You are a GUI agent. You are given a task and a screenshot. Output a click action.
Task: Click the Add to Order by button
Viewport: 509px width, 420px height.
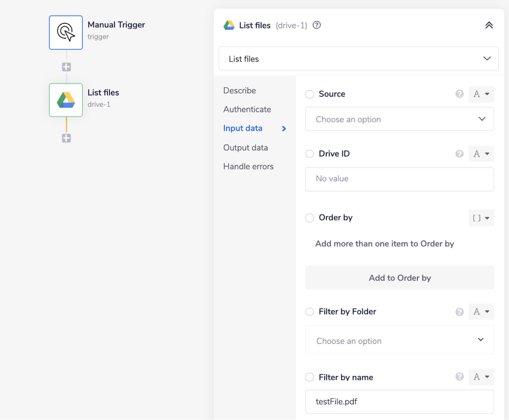399,278
